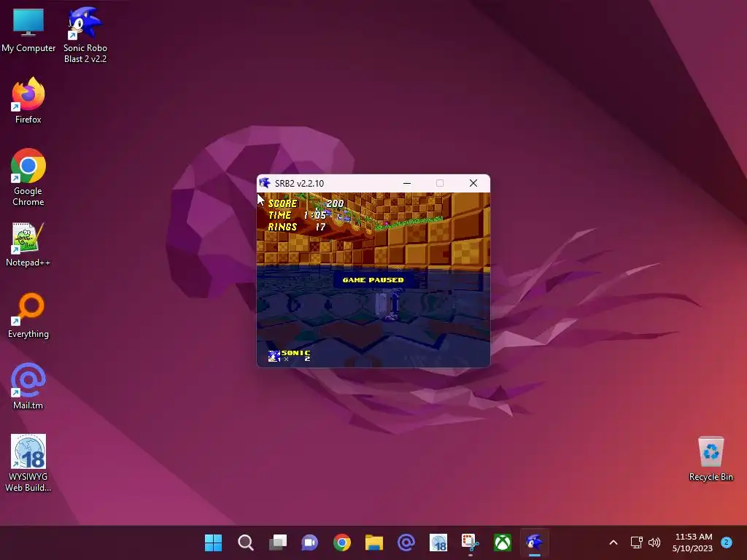Switch to the SRB2 game taskbar icon
Viewport: 747px width, 560px height.
tap(535, 542)
